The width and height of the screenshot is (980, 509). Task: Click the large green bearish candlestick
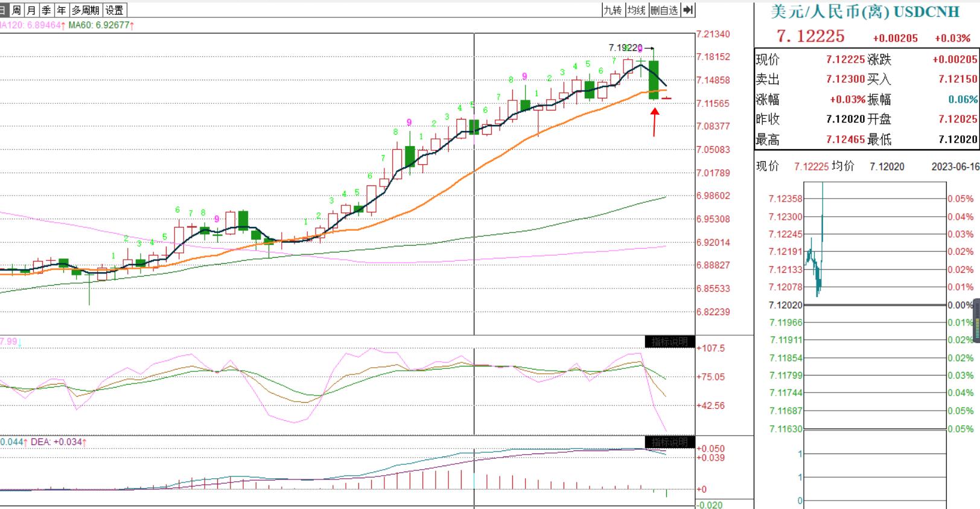654,79
